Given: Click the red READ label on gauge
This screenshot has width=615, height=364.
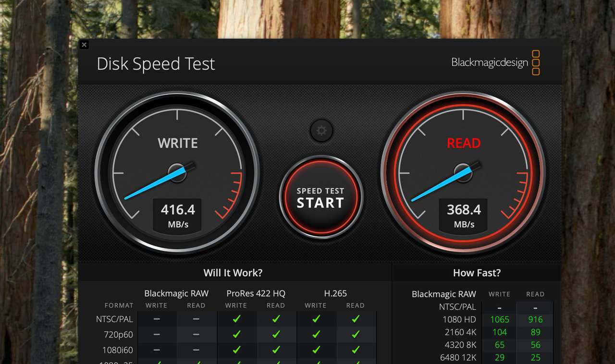Looking at the screenshot, I should [464, 143].
